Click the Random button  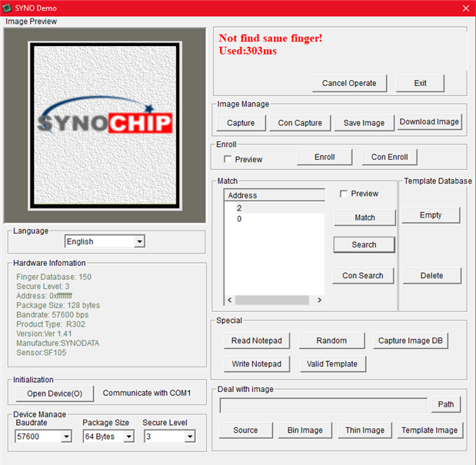(331, 340)
